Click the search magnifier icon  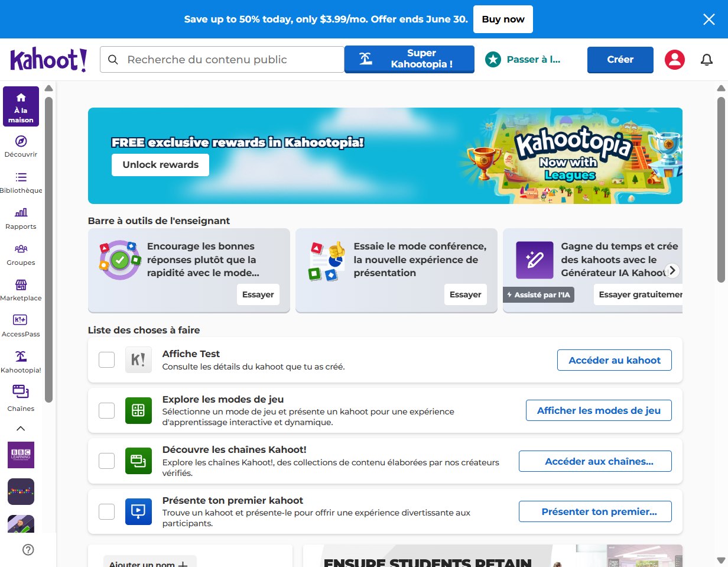114,60
